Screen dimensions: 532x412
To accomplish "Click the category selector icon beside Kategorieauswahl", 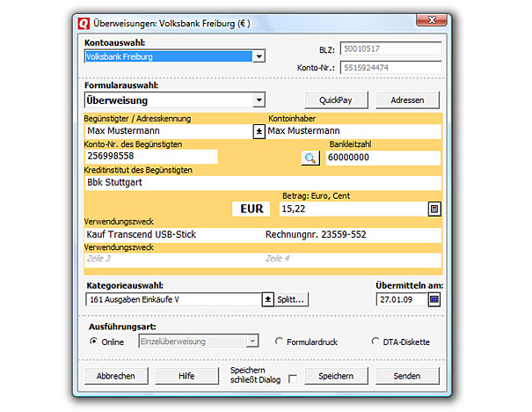I will [268, 299].
